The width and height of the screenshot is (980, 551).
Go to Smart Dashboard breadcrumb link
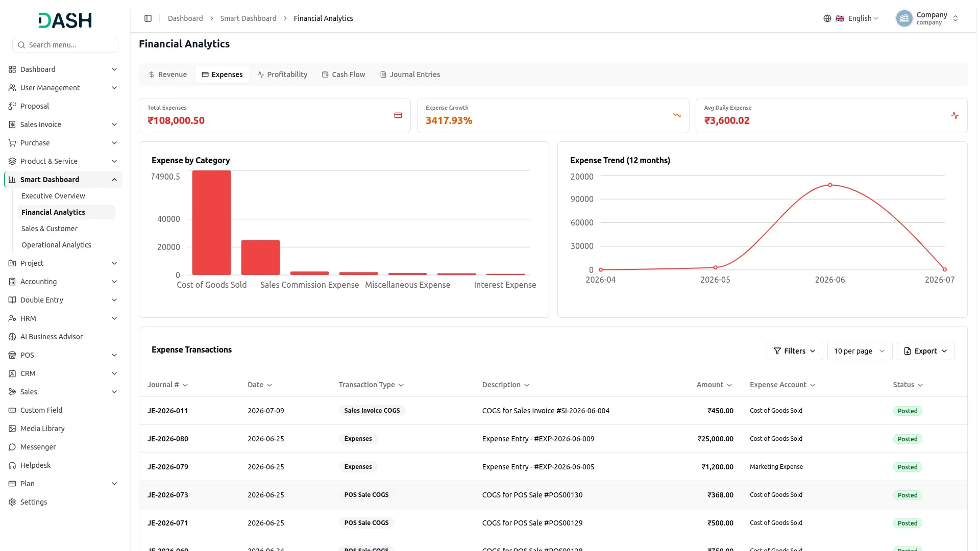[x=248, y=18]
